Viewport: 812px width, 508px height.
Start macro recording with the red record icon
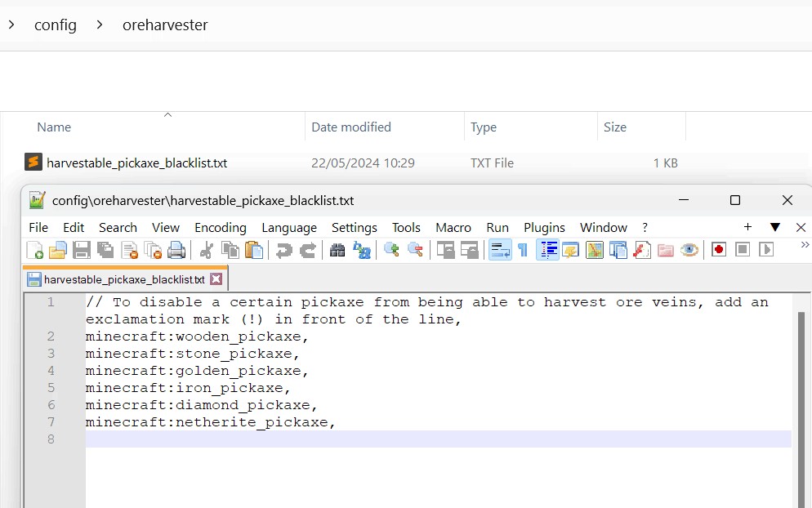pos(719,250)
